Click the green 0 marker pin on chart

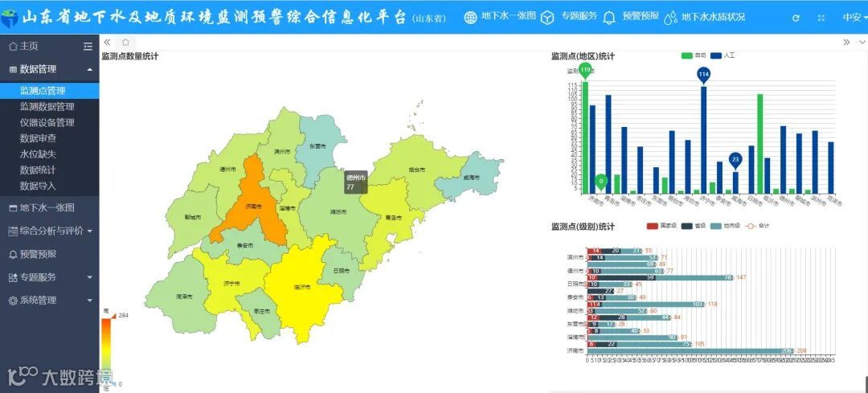point(601,181)
